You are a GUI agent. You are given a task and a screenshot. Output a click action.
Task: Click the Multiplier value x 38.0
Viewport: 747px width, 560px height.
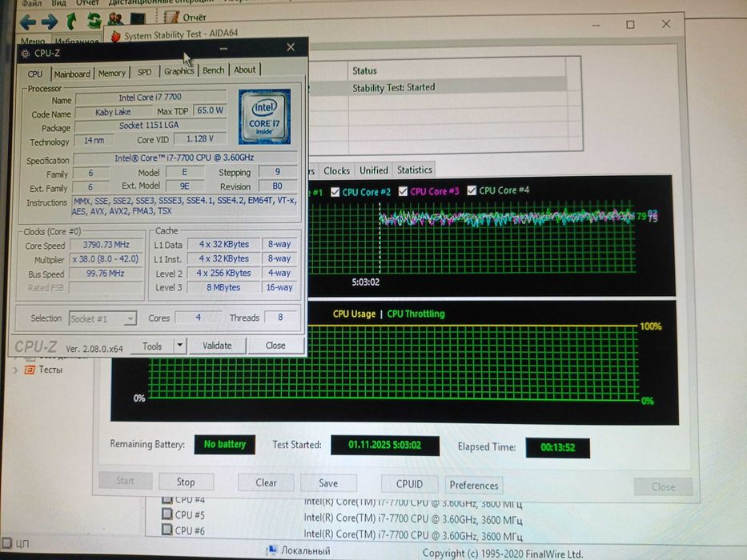click(106, 259)
